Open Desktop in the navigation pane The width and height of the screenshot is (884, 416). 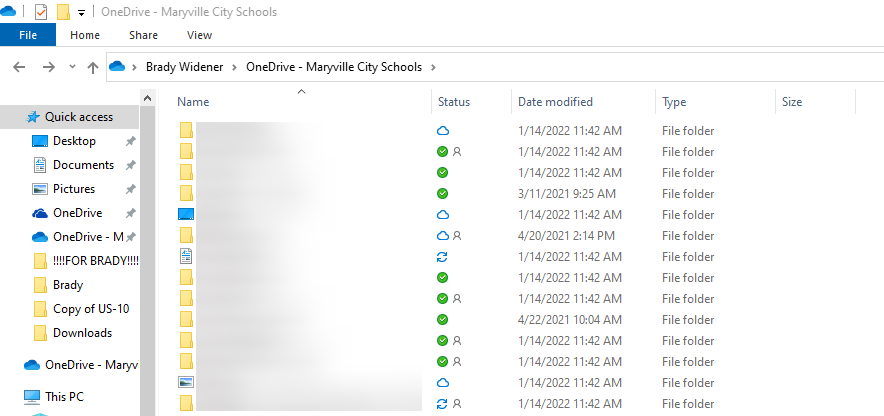[74, 141]
